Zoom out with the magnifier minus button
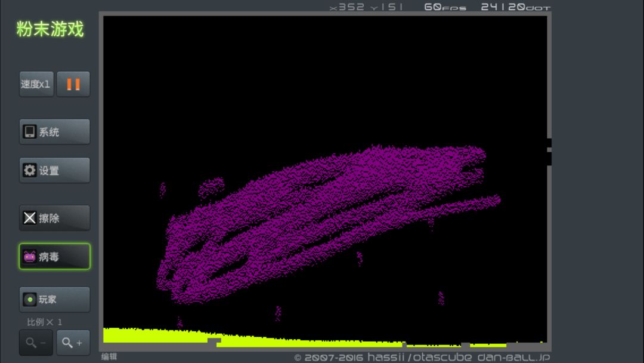This screenshot has height=363, width=644. coord(36,343)
